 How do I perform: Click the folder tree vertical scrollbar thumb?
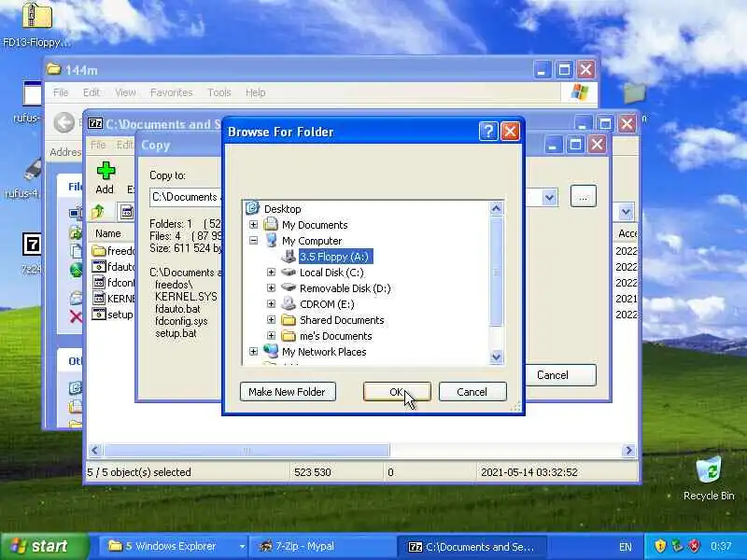(x=496, y=272)
